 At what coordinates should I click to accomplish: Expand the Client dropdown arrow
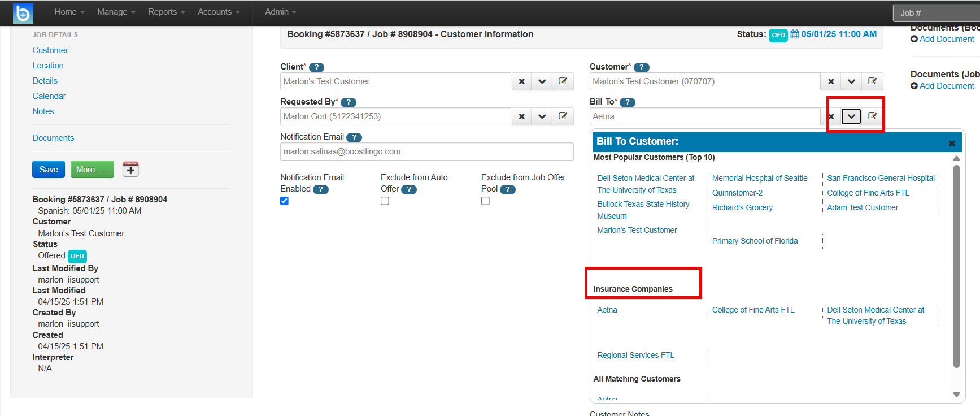542,81
